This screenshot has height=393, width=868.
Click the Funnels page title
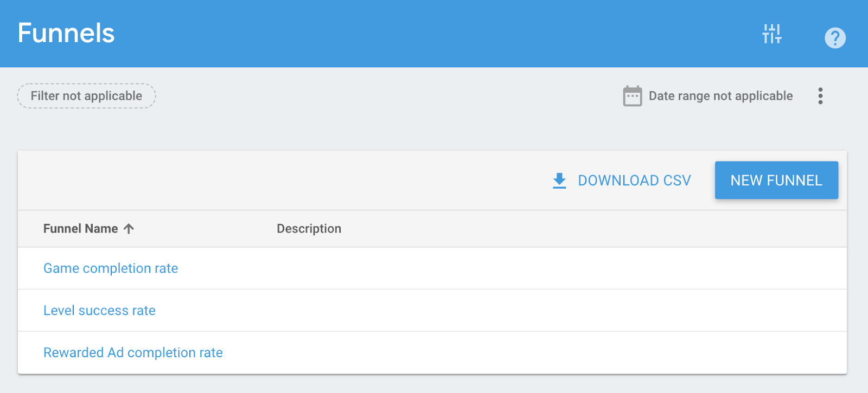click(66, 33)
